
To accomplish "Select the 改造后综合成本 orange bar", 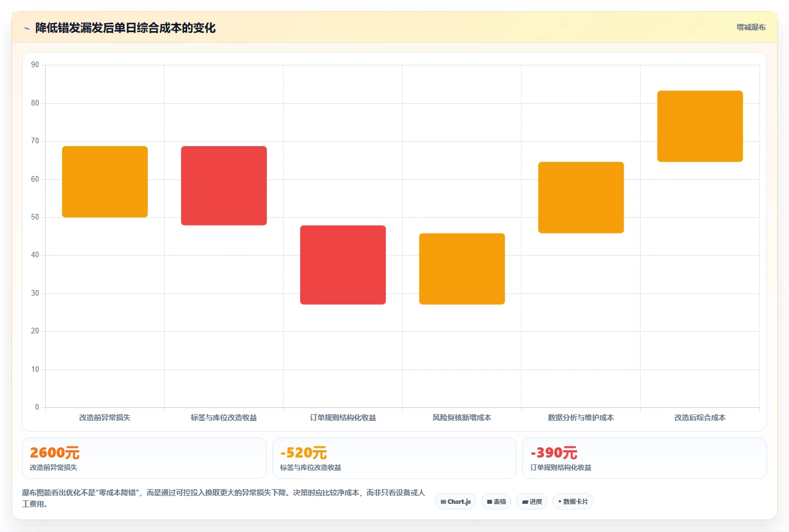I will coord(700,126).
